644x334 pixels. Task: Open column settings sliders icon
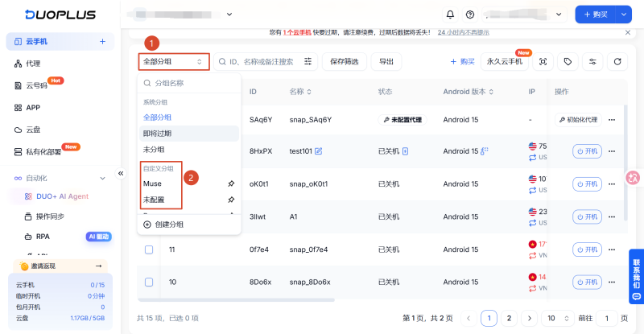coord(592,62)
